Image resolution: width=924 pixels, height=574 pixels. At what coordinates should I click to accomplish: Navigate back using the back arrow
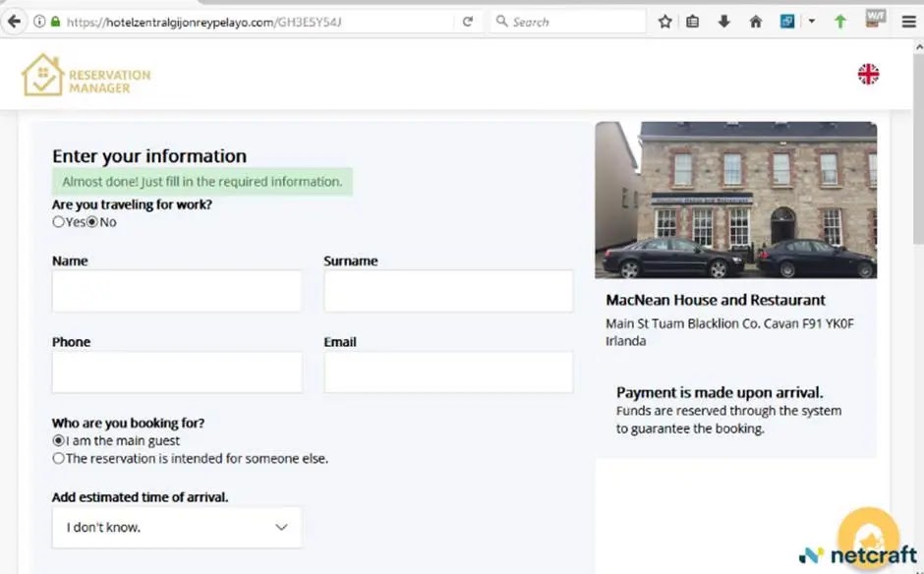[x=13, y=21]
